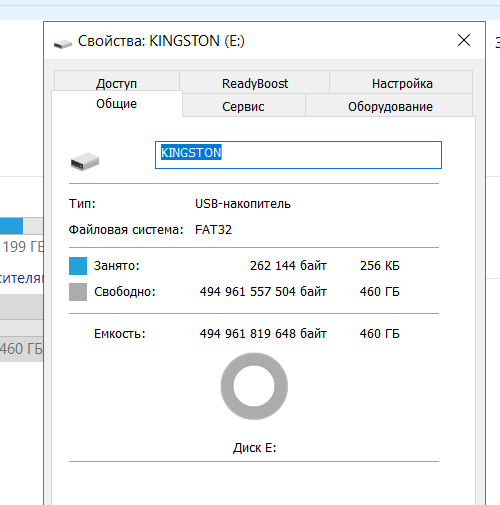This screenshot has height=505, width=500.
Task: Click the large drive icon beside the name field
Action: pyautogui.click(x=85, y=161)
